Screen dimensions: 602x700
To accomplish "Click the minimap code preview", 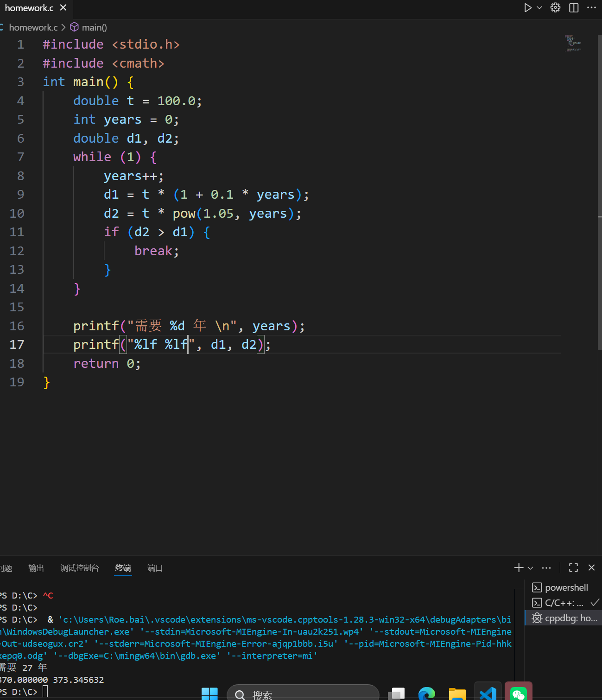I will pyautogui.click(x=573, y=43).
